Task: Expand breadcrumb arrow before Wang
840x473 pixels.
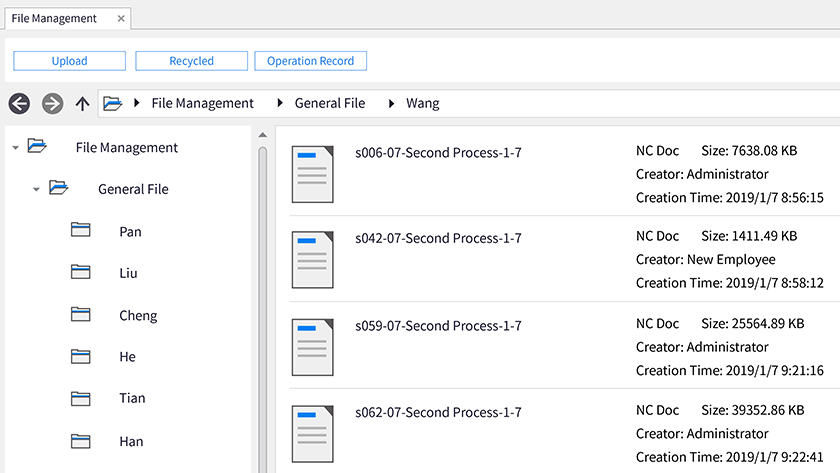Action: coord(391,103)
